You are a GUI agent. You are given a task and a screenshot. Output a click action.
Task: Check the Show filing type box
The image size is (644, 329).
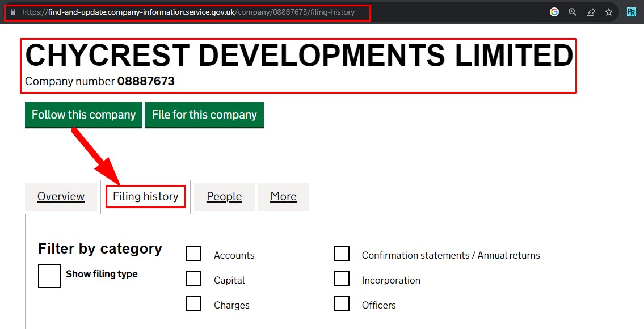(49, 276)
